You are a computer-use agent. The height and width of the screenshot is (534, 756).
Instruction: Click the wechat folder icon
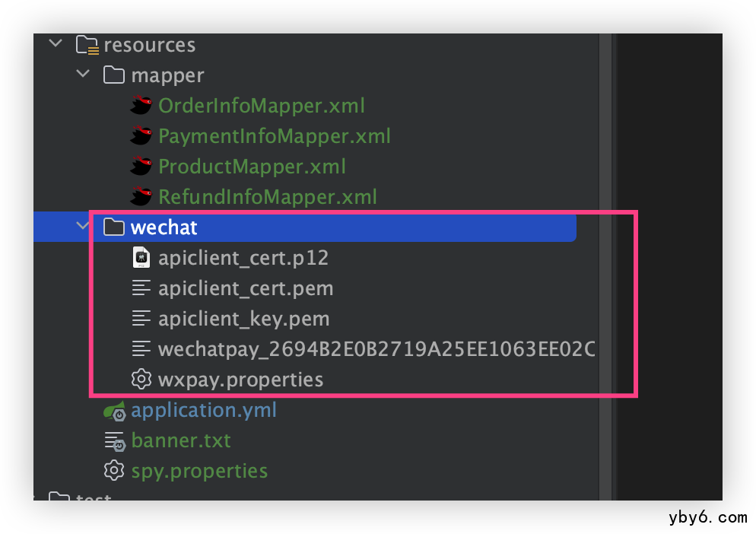113,227
